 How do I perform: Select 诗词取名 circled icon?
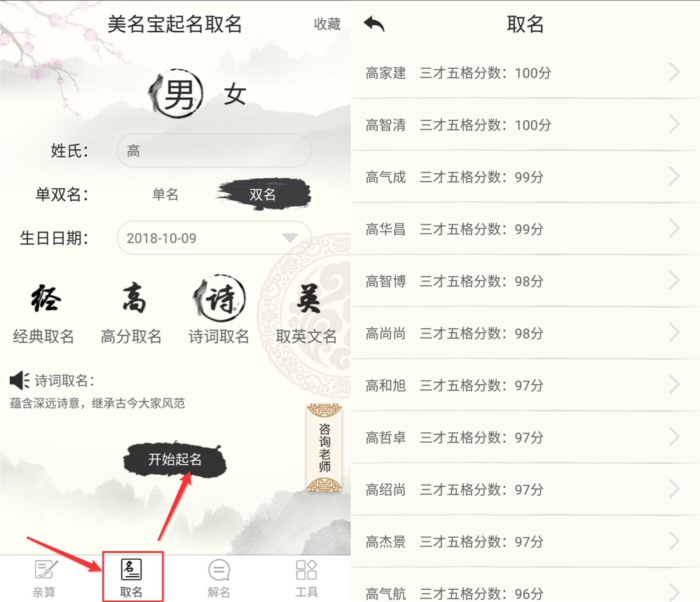click(219, 298)
